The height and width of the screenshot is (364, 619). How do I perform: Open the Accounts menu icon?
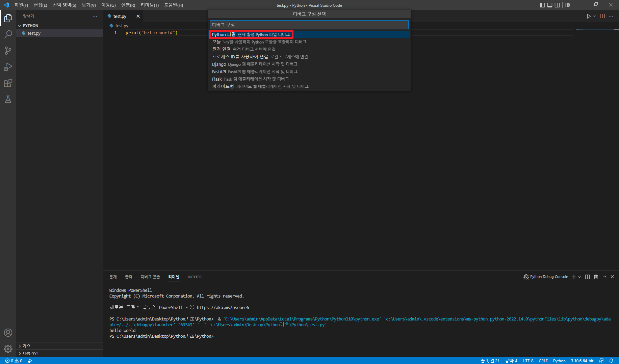[x=8, y=333]
